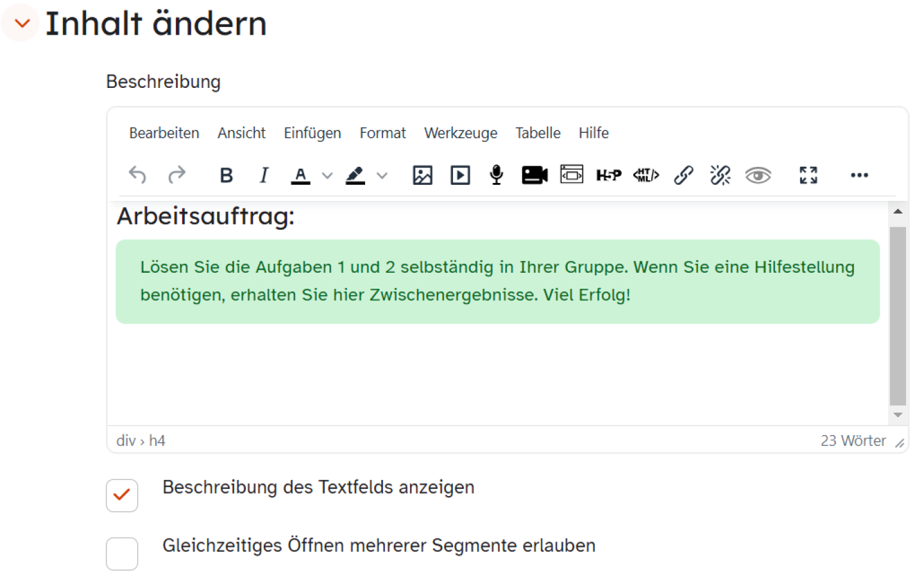
Task: Open the Werkzeuge menu
Action: click(461, 133)
